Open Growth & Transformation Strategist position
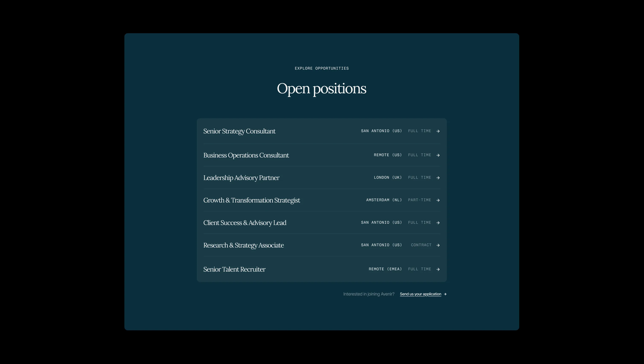This screenshot has height=364, width=644. pos(322,200)
